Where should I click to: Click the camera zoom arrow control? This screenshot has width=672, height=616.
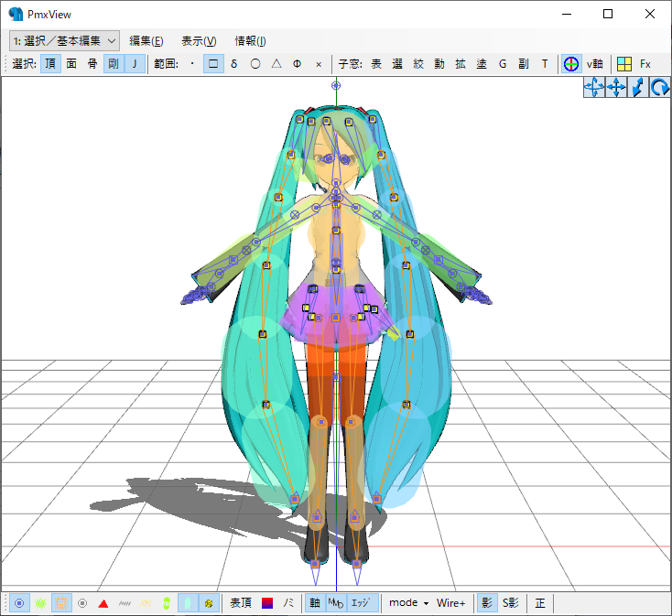click(x=638, y=87)
